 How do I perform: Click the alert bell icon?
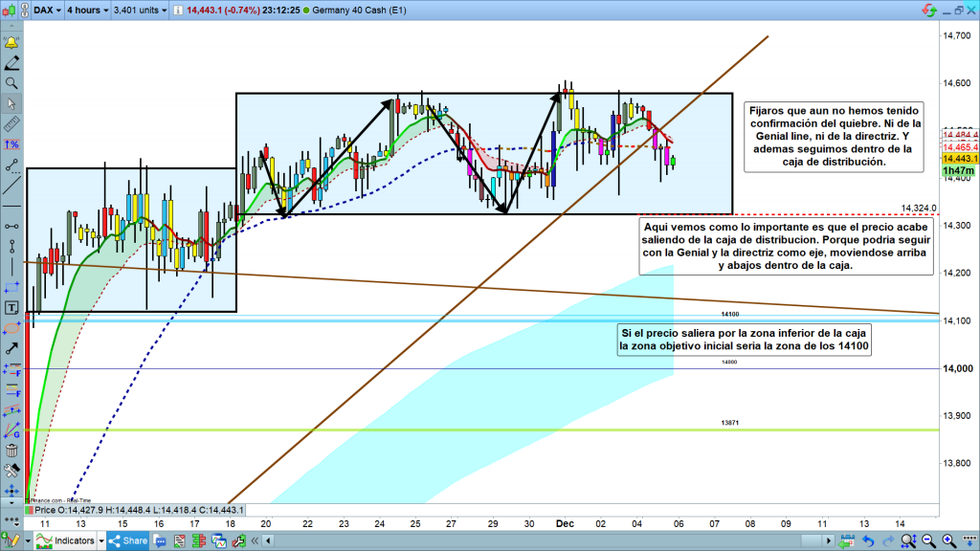[12, 43]
